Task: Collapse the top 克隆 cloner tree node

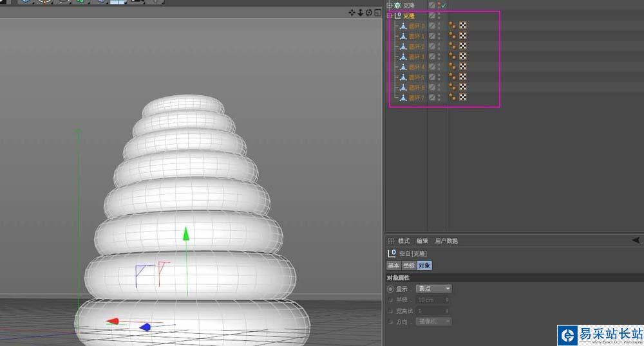Action: click(390, 5)
